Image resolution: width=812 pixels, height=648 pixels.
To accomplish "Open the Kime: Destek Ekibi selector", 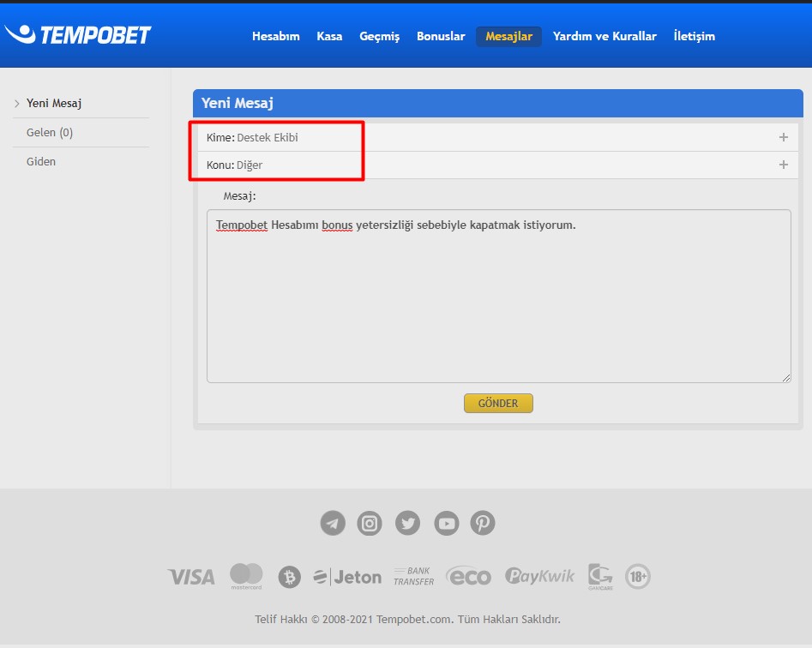I will pyautogui.click(x=497, y=137).
